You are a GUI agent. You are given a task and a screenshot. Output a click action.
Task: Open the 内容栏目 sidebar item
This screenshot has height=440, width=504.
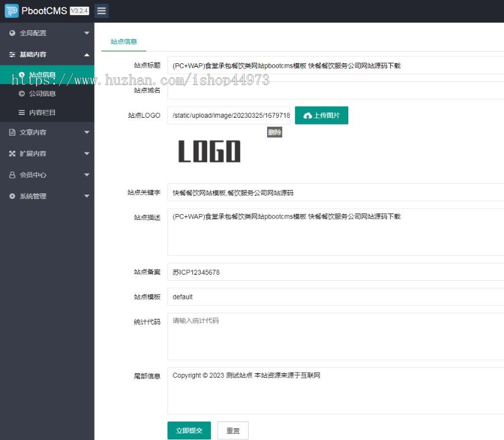(x=47, y=113)
